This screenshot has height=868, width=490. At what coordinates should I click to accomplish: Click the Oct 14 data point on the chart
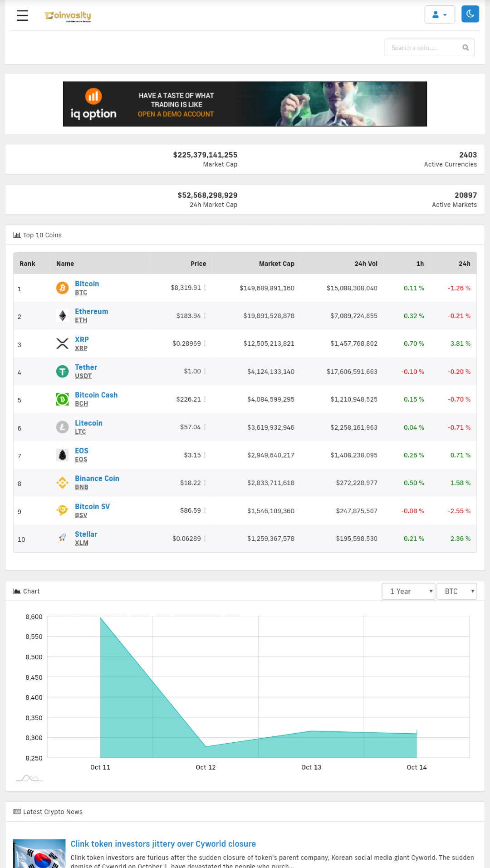pos(416,732)
